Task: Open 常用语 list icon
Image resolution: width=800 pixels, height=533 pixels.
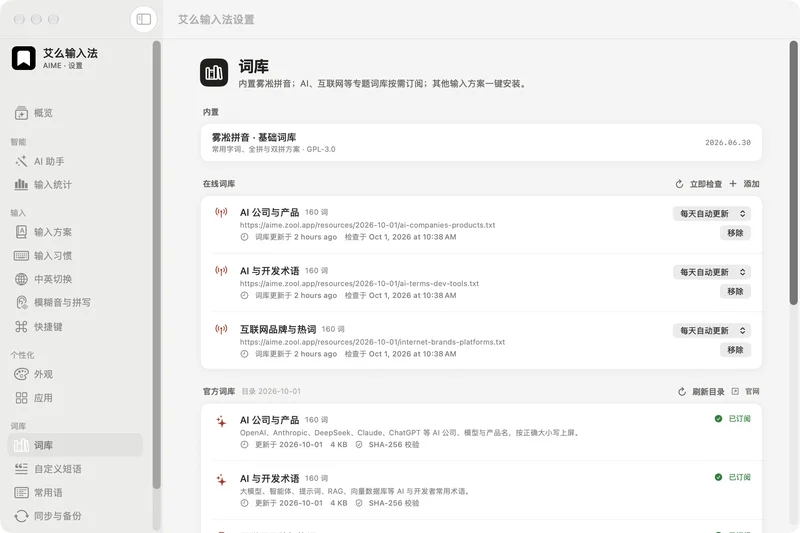Action: [x=21, y=492]
